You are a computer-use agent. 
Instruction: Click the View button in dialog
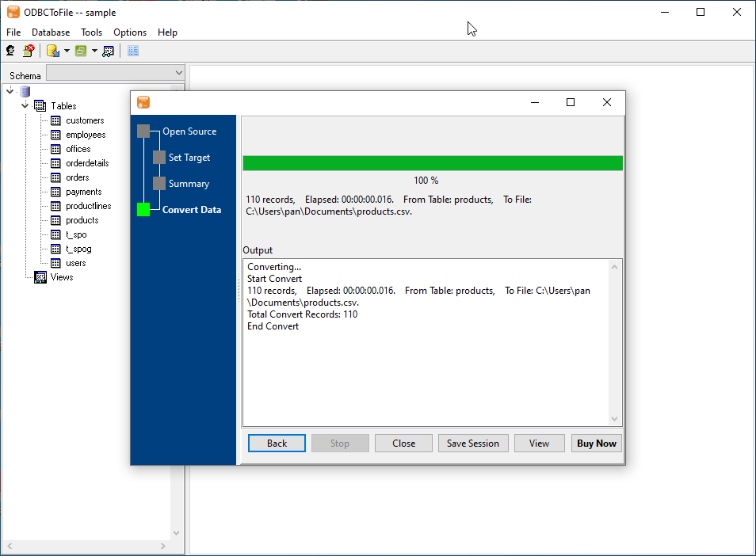tap(539, 444)
